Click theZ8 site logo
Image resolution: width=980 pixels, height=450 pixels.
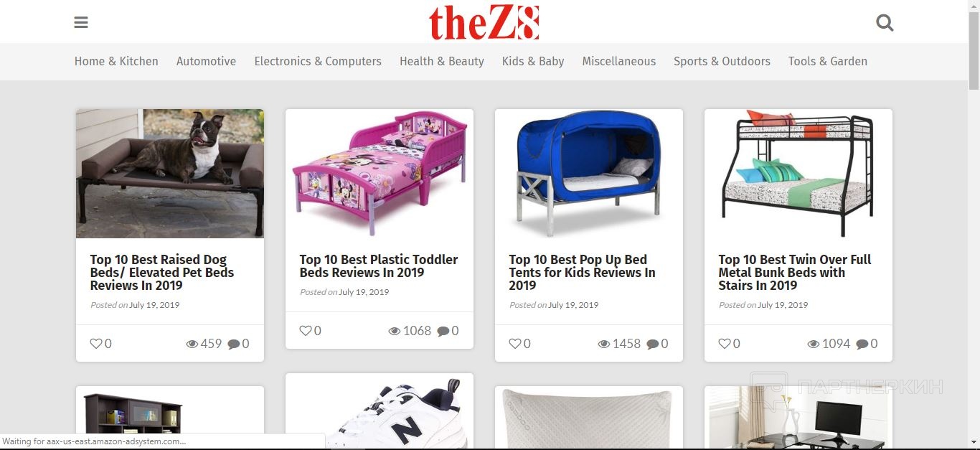click(x=484, y=22)
